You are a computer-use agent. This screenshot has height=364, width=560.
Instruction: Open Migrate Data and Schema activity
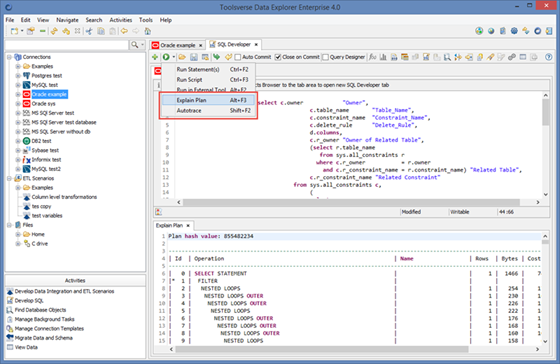pyautogui.click(x=40, y=338)
